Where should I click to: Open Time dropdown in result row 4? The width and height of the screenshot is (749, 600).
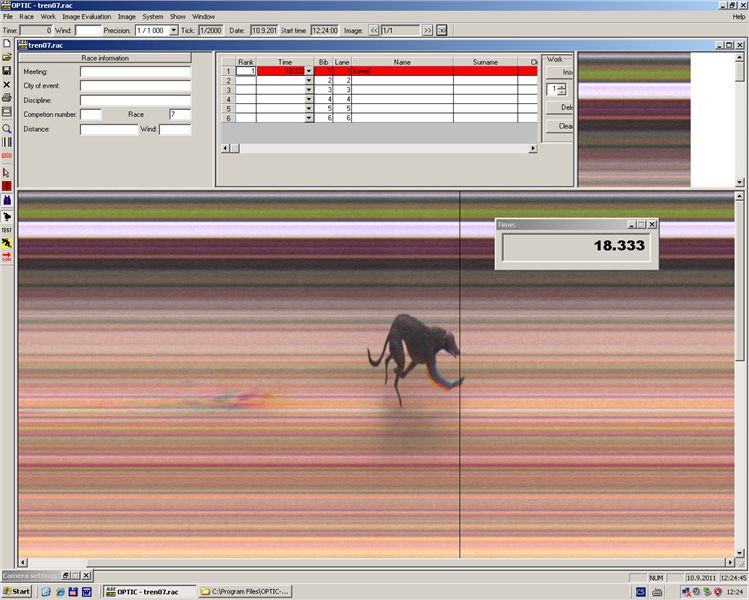click(309, 99)
